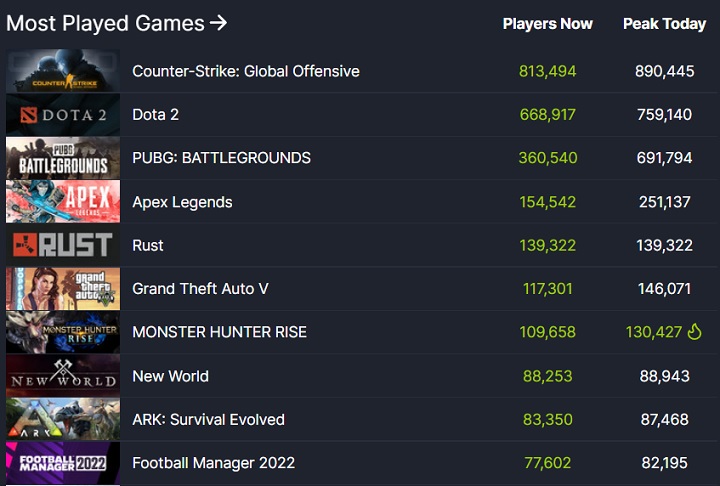Open the Apex Legends title link
The width and height of the screenshot is (720, 486).
182,202
